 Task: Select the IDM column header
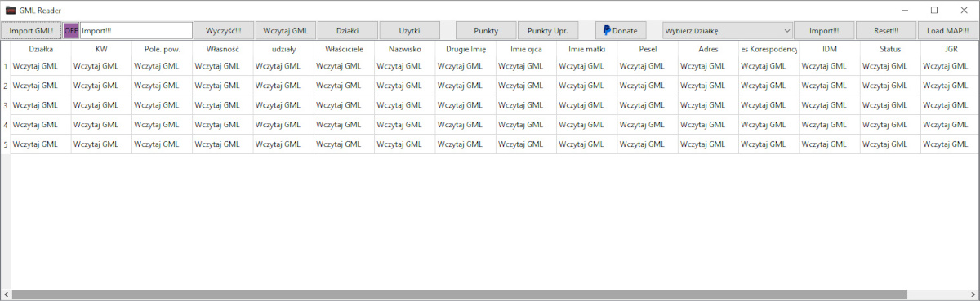pyautogui.click(x=830, y=49)
